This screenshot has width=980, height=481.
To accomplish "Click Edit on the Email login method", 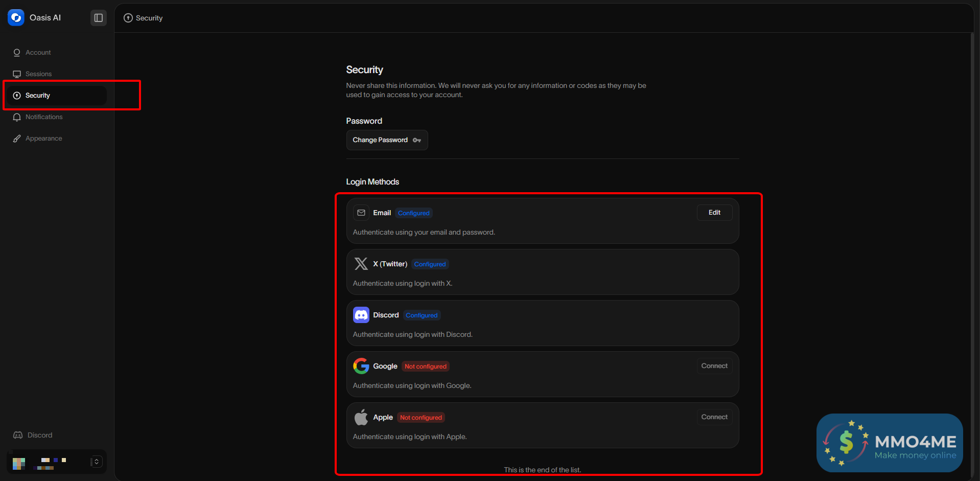I will (x=714, y=213).
